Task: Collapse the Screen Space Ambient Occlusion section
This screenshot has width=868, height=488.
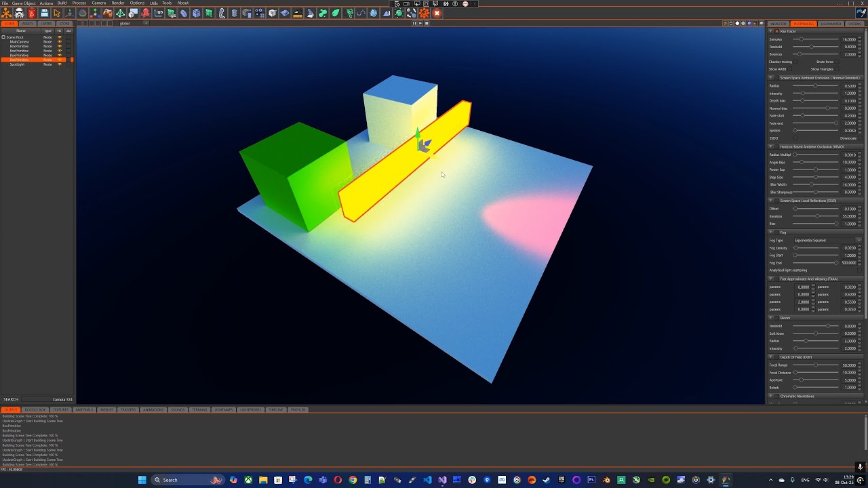Action: pos(771,78)
